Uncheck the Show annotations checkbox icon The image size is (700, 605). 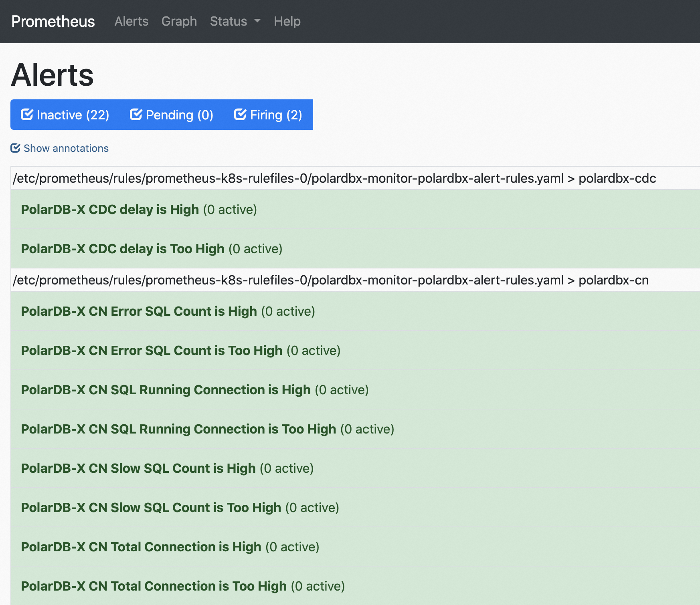tap(15, 148)
